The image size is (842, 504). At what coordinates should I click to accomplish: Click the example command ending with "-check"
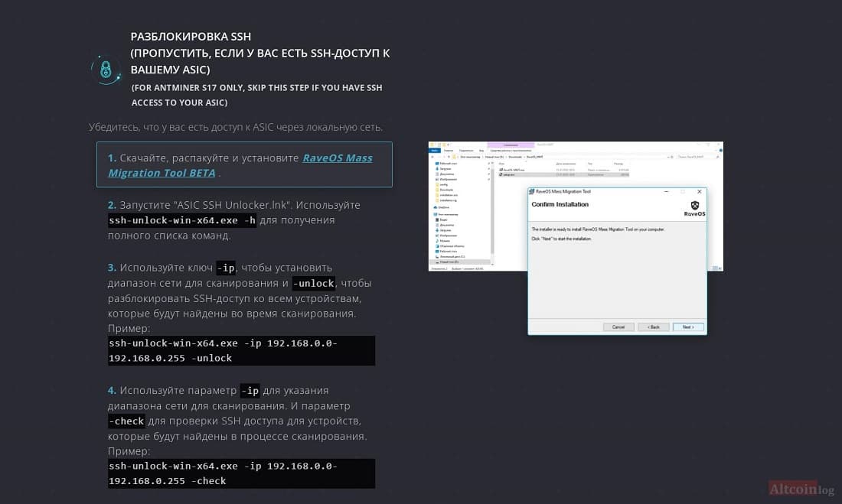coord(241,473)
